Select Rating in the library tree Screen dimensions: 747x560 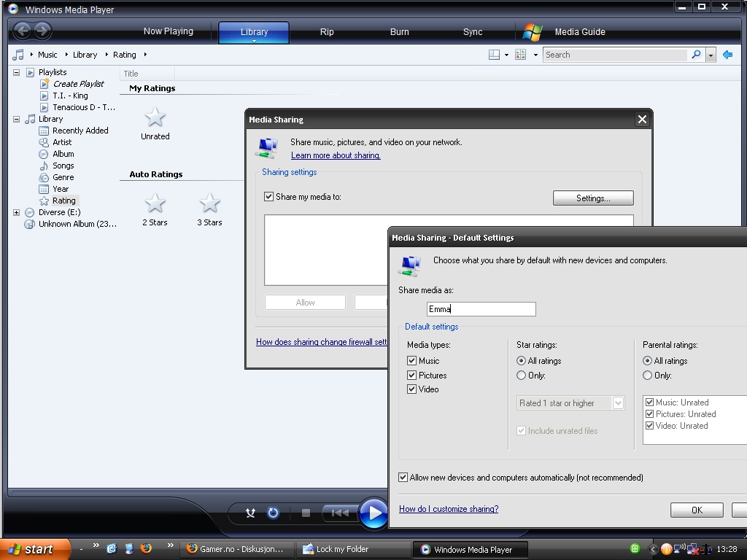[x=64, y=201]
